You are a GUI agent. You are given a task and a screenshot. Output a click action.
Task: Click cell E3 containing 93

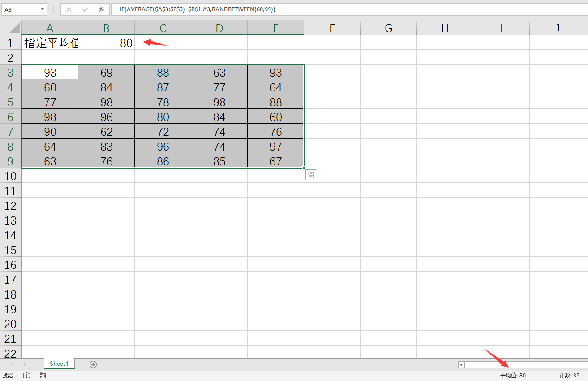[x=275, y=72]
